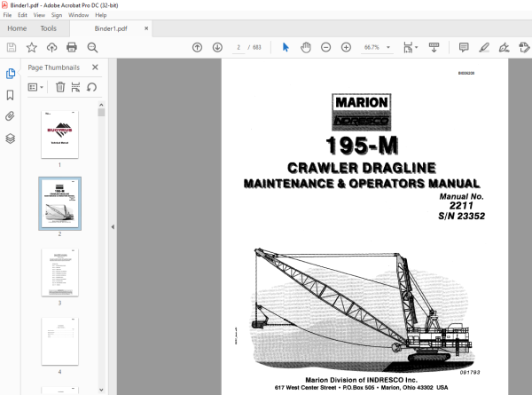Image resolution: width=532 pixels, height=395 pixels.
Task: Open the View menu
Action: tap(39, 15)
